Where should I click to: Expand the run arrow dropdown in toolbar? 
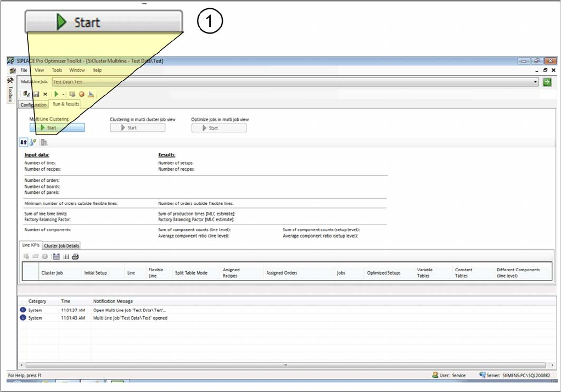click(x=63, y=94)
